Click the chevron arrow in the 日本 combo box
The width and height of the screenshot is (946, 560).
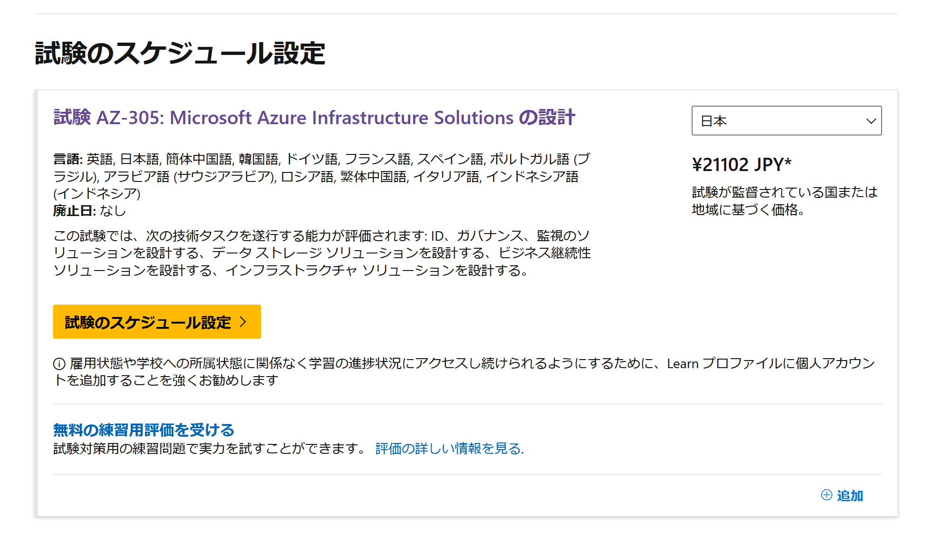click(871, 121)
